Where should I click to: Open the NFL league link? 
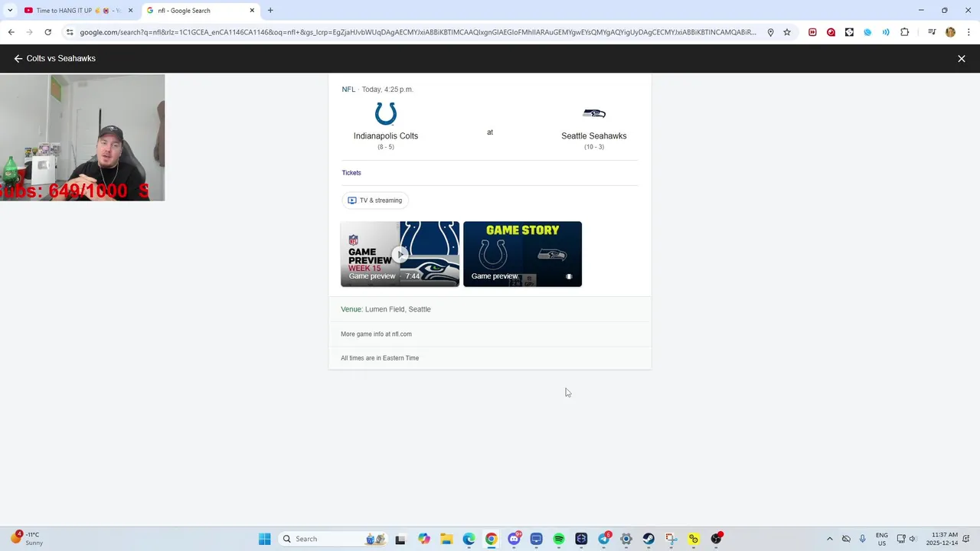(348, 90)
